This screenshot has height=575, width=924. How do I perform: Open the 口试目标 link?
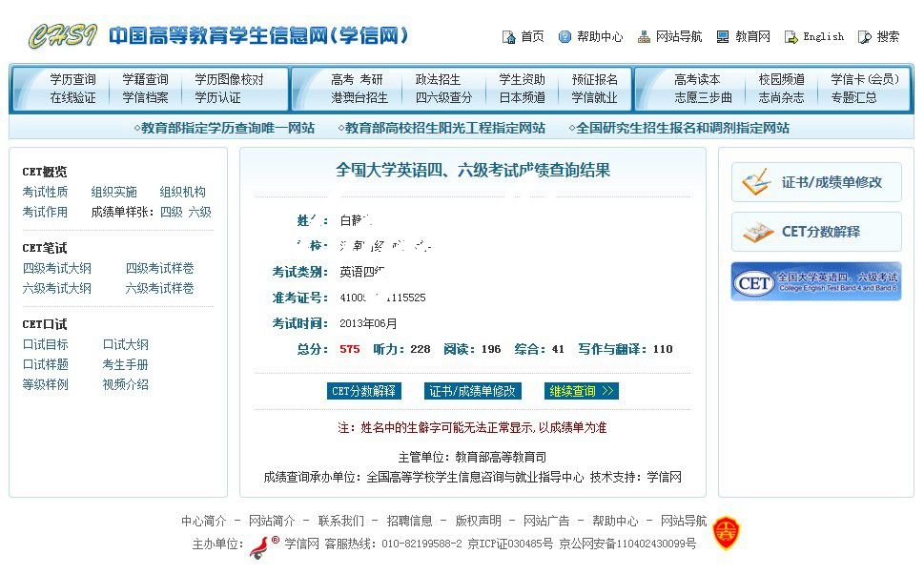click(45, 344)
